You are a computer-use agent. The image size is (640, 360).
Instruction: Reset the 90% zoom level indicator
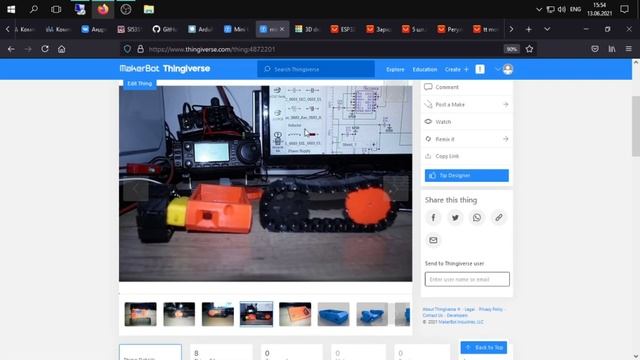coord(511,49)
